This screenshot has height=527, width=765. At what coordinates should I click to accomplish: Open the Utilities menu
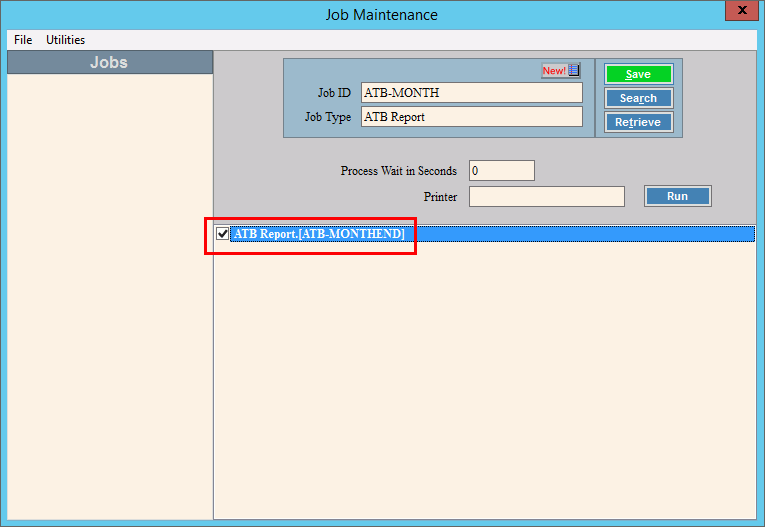tap(65, 40)
